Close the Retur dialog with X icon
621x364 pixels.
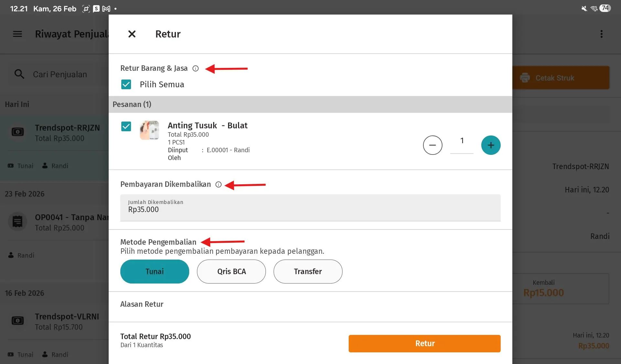(x=132, y=34)
